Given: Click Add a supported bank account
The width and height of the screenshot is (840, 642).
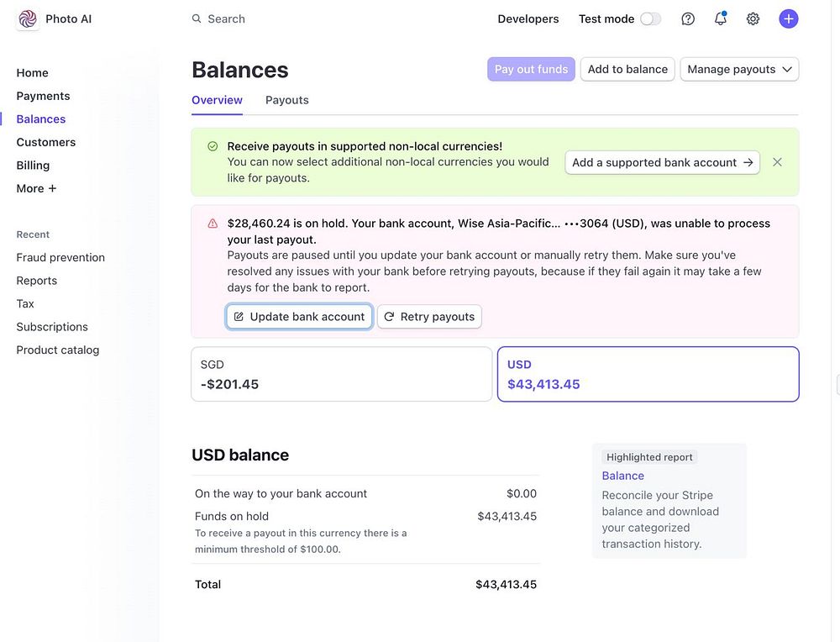Looking at the screenshot, I should [x=662, y=162].
